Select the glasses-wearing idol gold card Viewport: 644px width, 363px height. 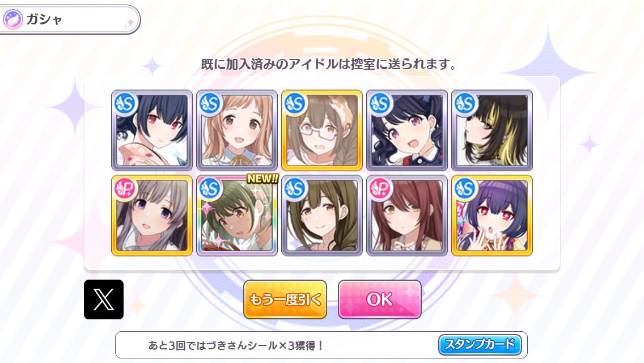coord(322,130)
